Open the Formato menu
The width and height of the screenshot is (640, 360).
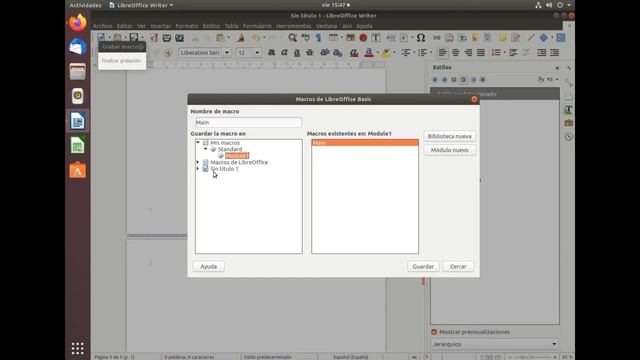click(x=187, y=26)
